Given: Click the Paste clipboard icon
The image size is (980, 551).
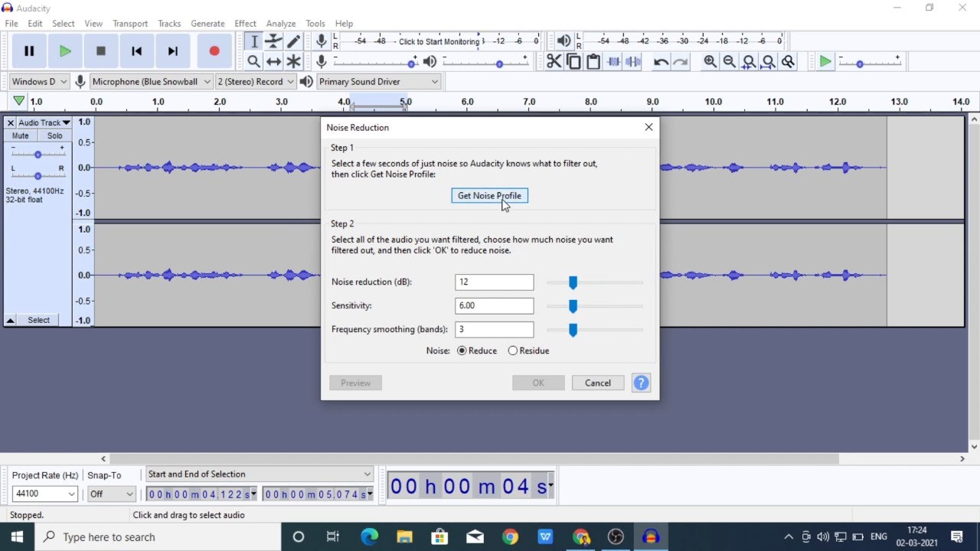Looking at the screenshot, I should [593, 62].
